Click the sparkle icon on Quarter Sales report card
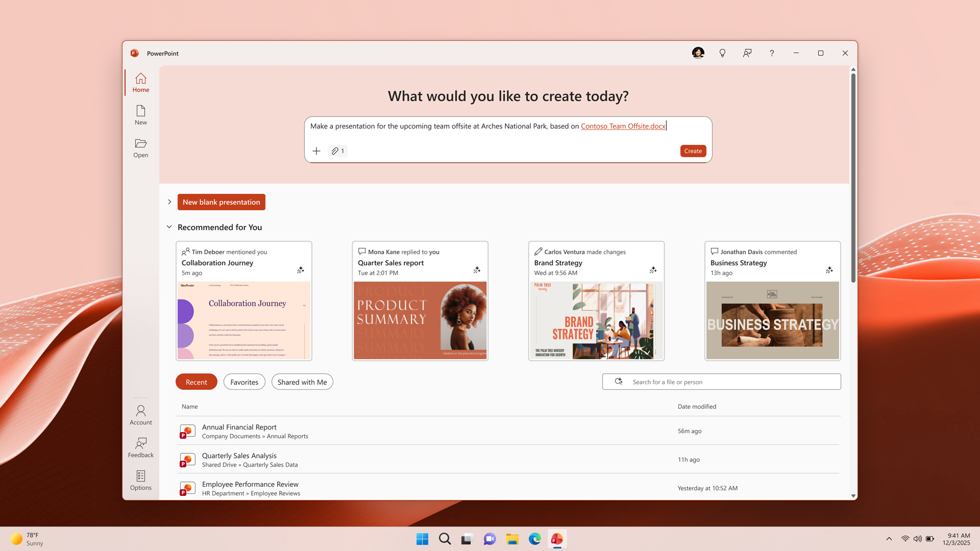The image size is (980, 551). pyautogui.click(x=476, y=270)
